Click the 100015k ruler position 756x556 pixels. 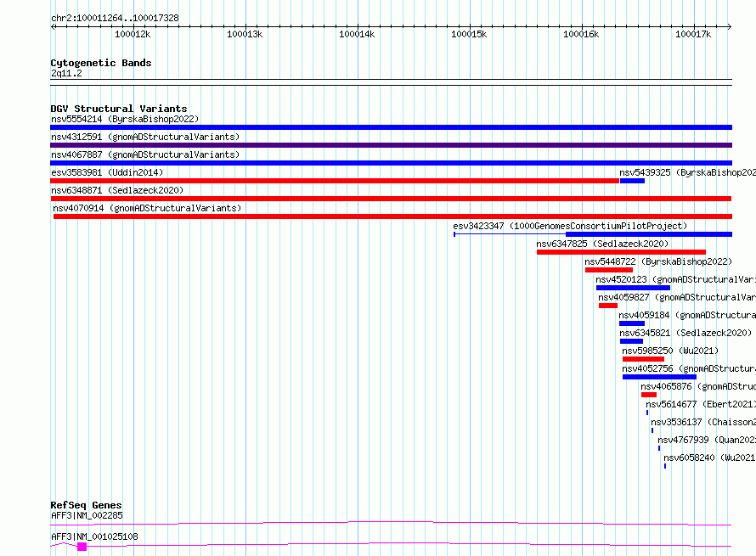469,34
